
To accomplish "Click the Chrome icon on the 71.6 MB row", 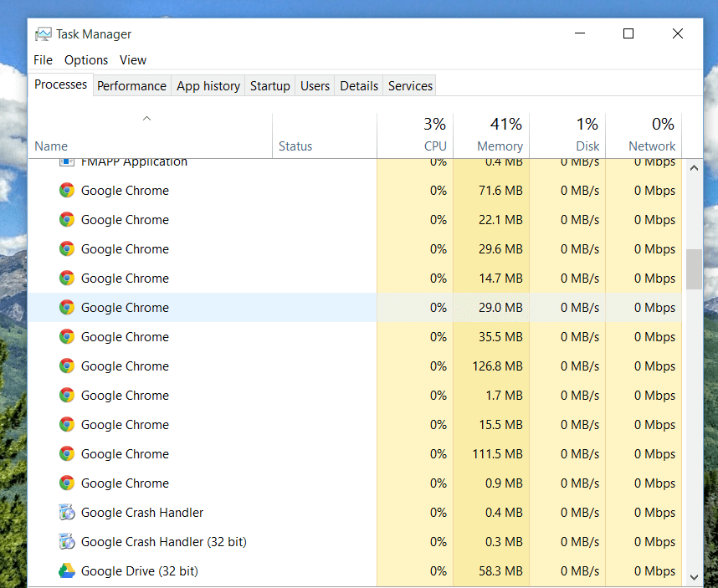I will tap(67, 191).
